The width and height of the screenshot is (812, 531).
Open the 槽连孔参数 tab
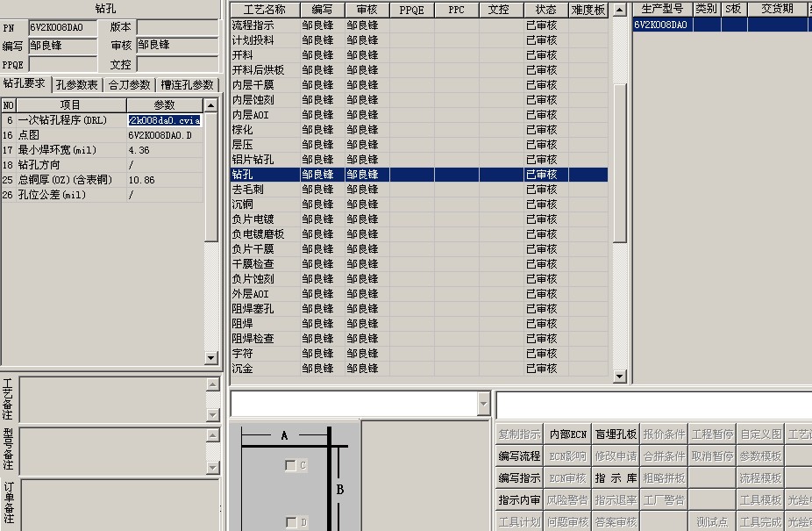(x=187, y=84)
